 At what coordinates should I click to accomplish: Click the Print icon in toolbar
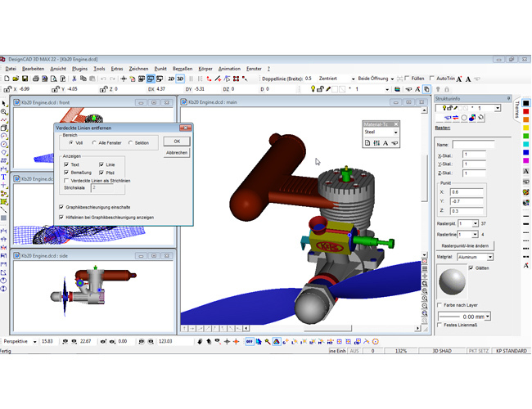(36, 79)
